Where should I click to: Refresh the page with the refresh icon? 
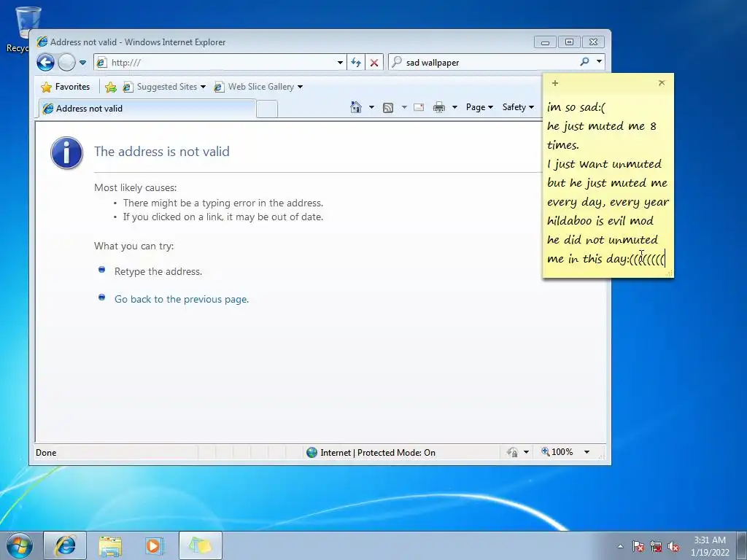coord(356,63)
